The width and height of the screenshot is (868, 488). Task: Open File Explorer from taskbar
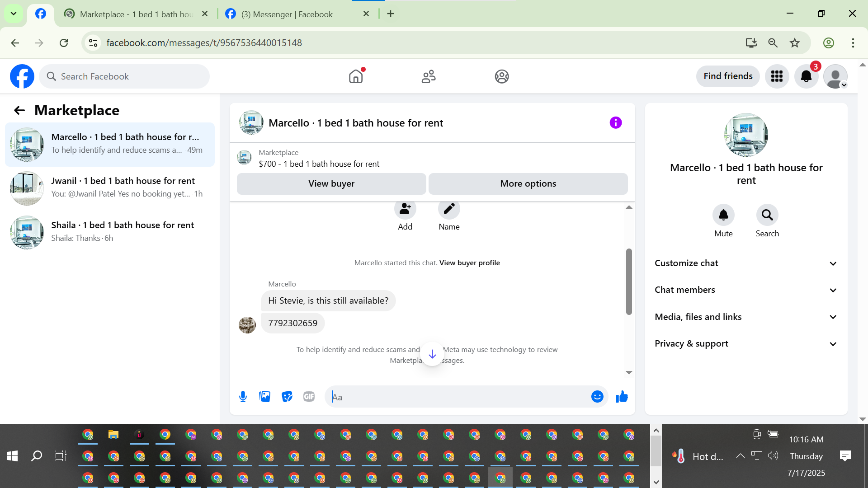coord(113,435)
